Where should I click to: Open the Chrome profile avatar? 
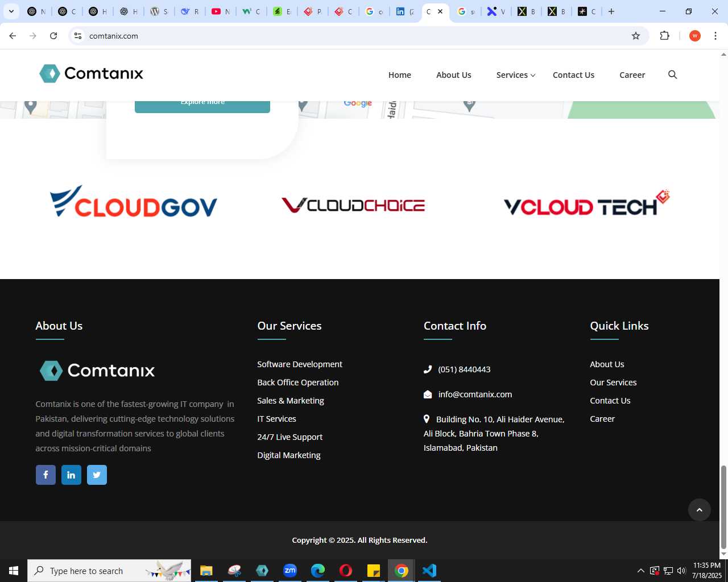tap(694, 36)
